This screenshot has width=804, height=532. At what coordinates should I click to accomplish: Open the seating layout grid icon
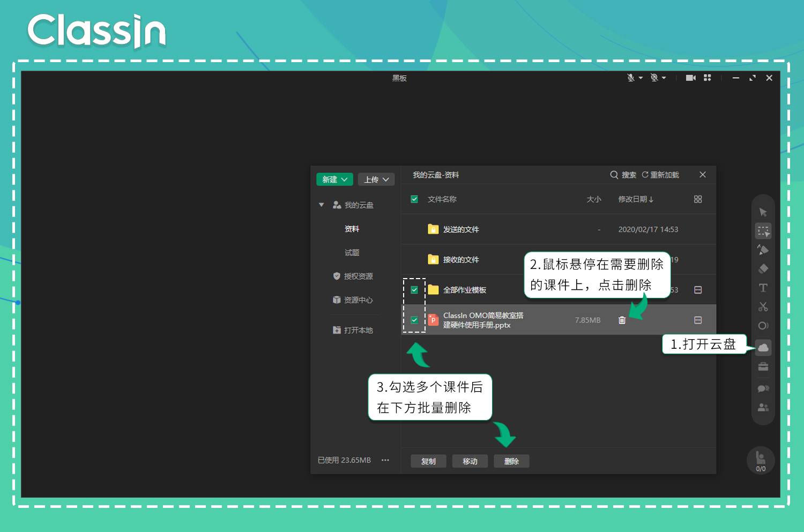tap(708, 78)
